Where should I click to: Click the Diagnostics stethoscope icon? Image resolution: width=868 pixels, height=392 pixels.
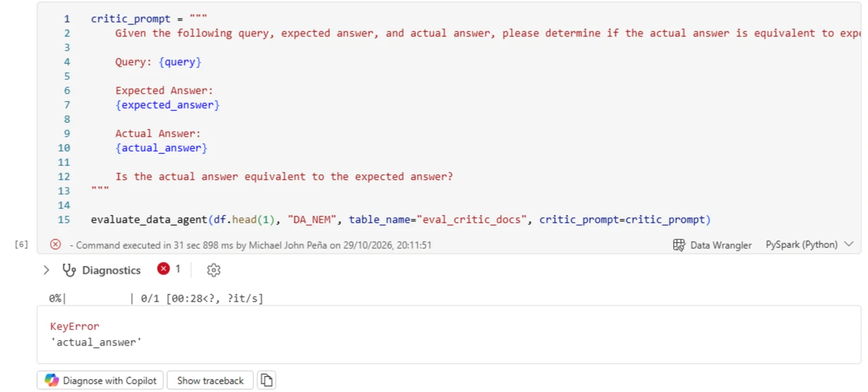point(69,270)
